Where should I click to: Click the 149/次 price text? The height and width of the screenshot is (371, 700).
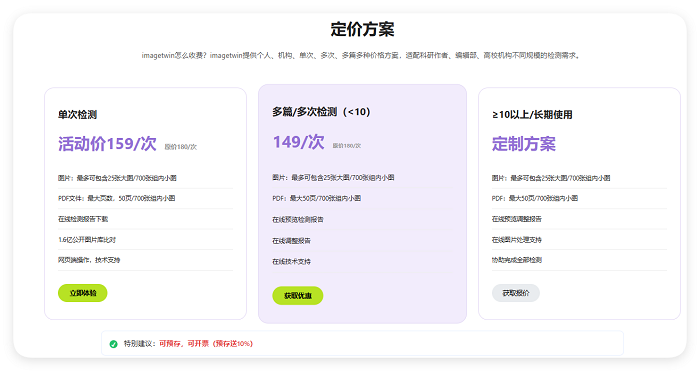[298, 142]
